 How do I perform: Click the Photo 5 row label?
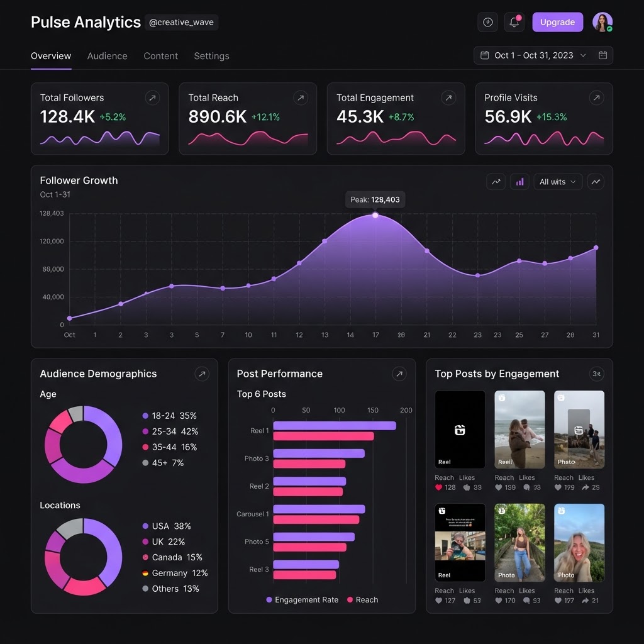tap(257, 541)
